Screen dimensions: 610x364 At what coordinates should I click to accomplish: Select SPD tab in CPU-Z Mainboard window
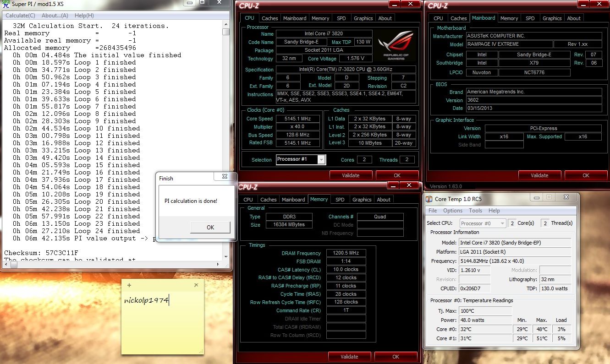(x=530, y=18)
